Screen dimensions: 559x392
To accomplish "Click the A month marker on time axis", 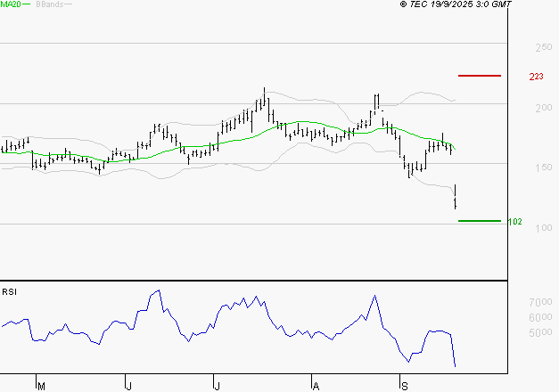I will pos(316,387).
